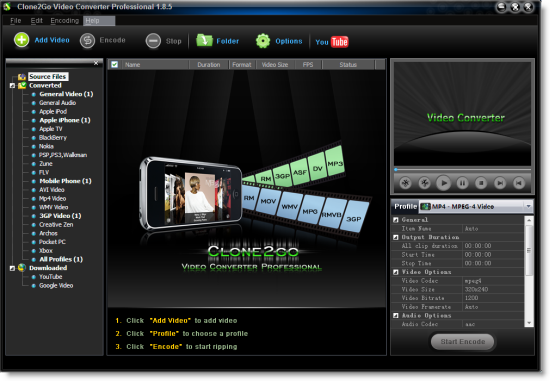
Task: Click the YouTube logo in the toolbar
Action: point(331,42)
